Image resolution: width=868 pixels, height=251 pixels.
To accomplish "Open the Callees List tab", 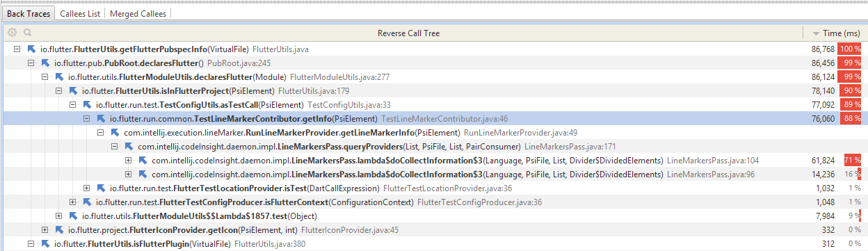I will point(79,13).
